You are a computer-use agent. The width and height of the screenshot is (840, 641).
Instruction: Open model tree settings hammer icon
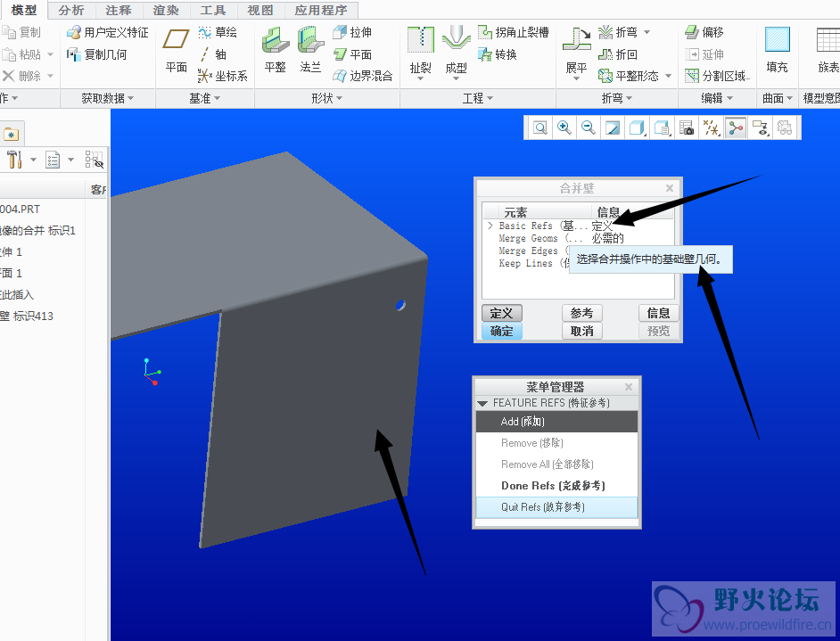(14, 160)
